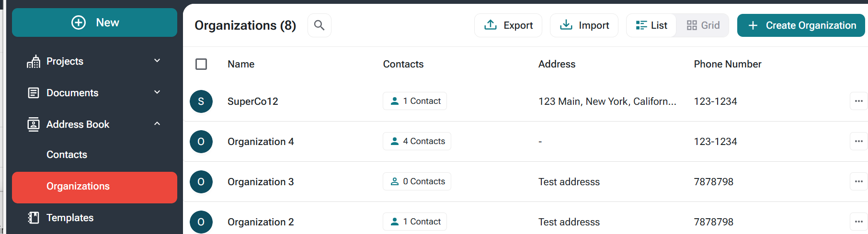The image size is (868, 234).
Task: Select Organizations in the sidebar
Action: [x=94, y=188]
